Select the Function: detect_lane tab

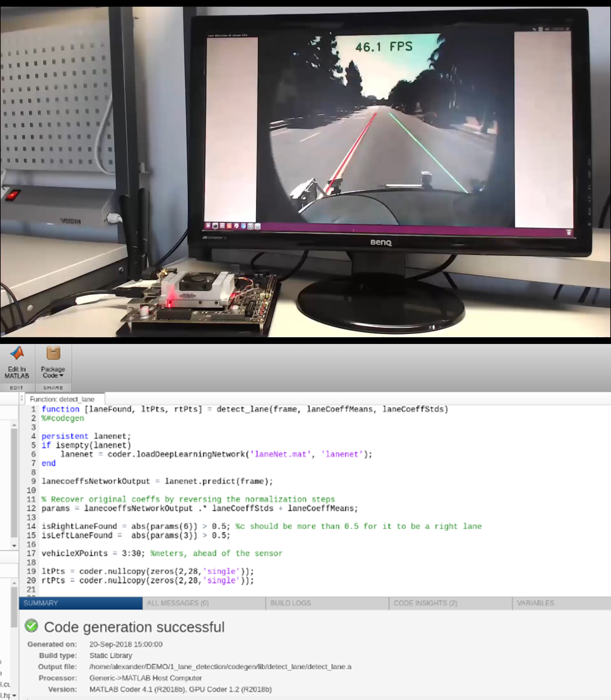[63, 399]
